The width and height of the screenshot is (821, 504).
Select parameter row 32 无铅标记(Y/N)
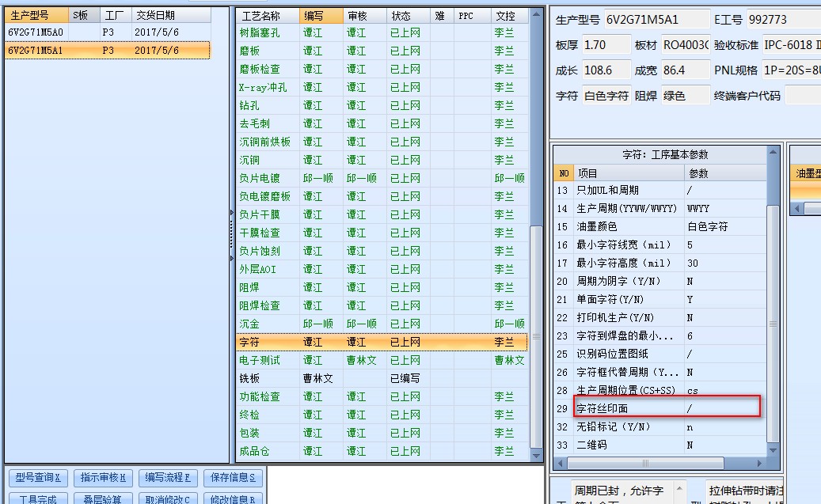click(x=660, y=427)
